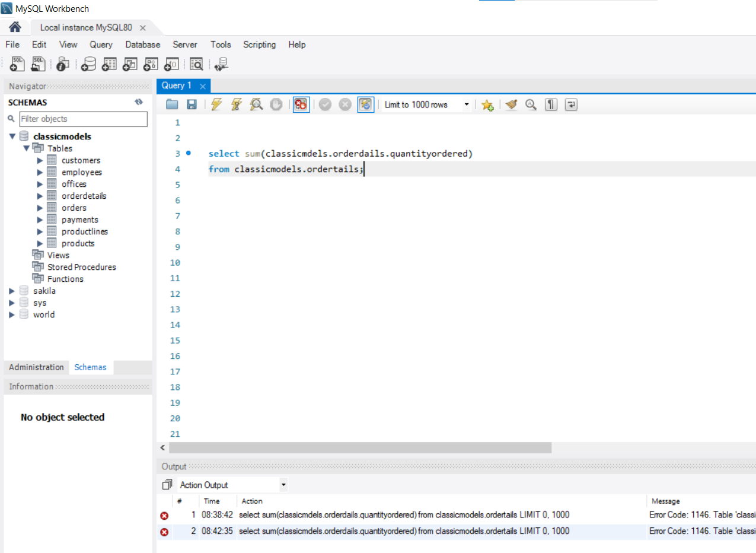Click the sys schema name

tap(40, 303)
